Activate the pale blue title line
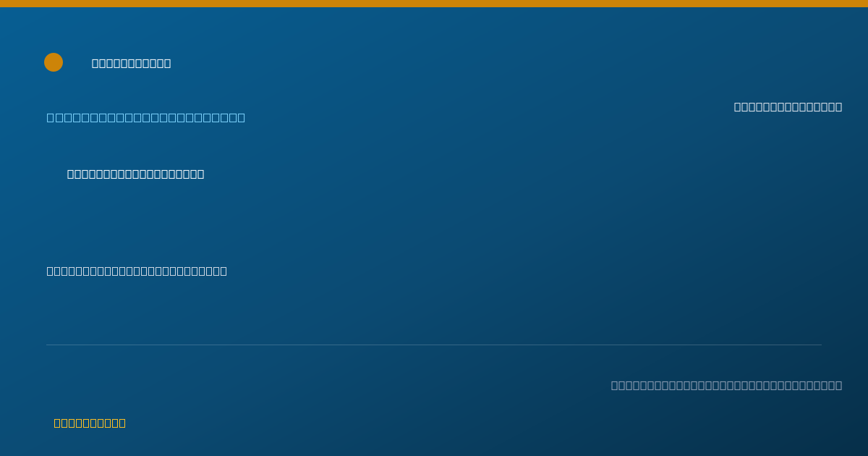The width and height of the screenshot is (868, 456). point(146,117)
